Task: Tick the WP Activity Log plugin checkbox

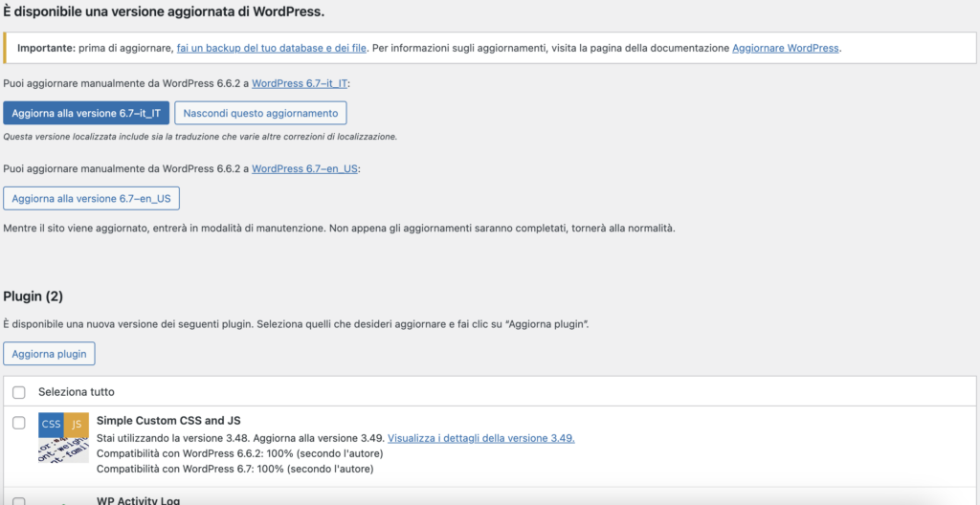Action: (19, 501)
